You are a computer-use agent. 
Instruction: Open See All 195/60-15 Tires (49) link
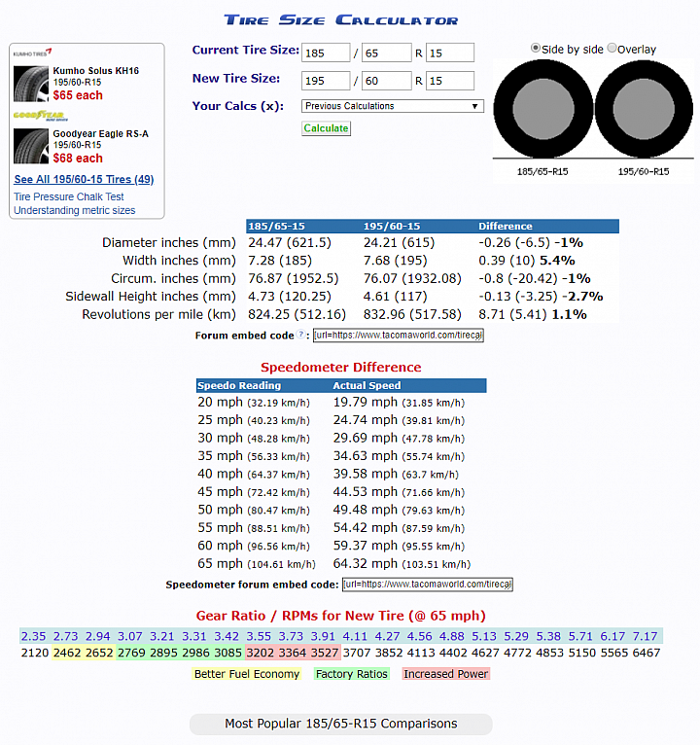[x=84, y=179]
